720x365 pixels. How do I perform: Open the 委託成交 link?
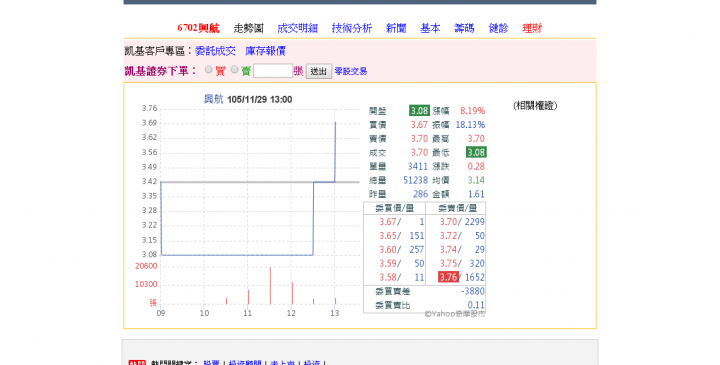click(215, 51)
